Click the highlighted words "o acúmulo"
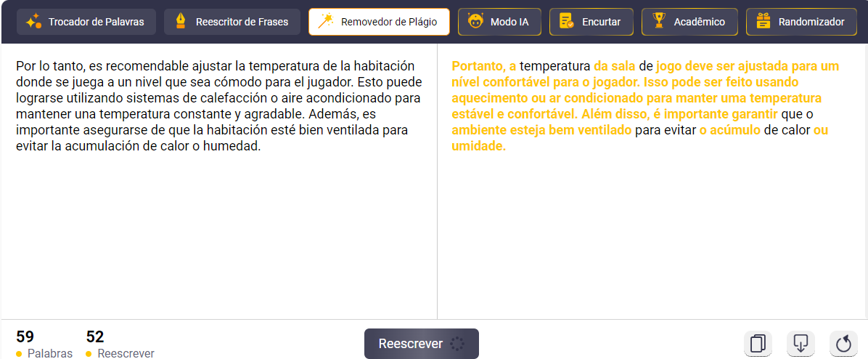Viewport: 868px width, 359px height. click(729, 130)
